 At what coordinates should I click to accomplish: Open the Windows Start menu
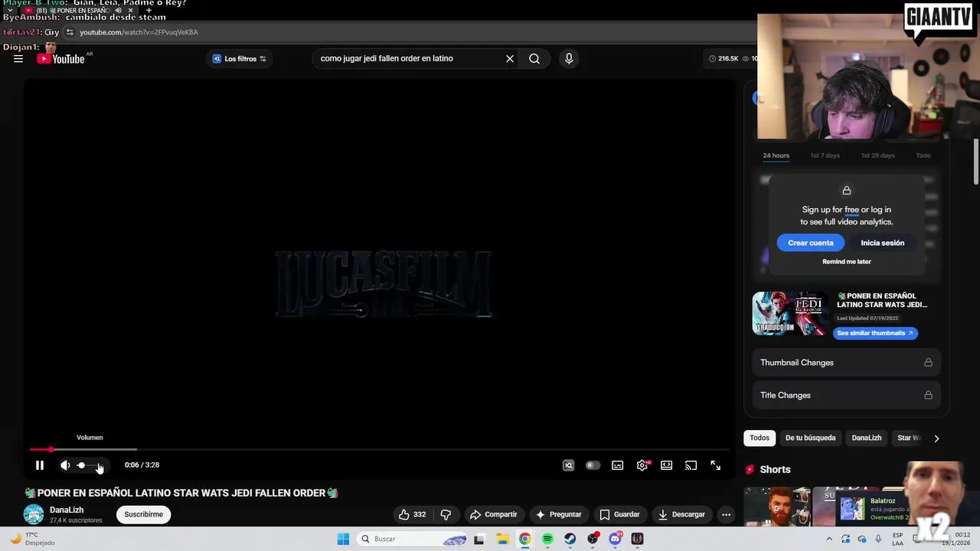(343, 539)
